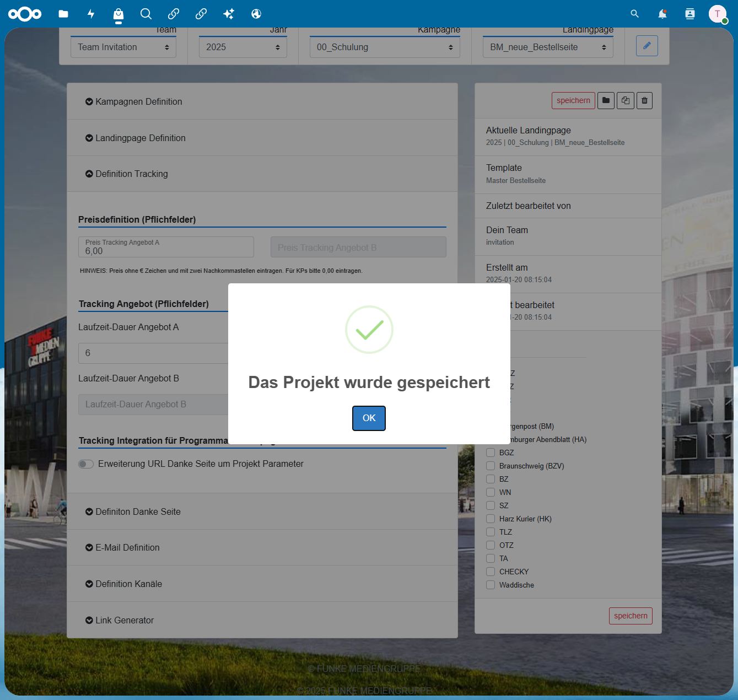
Task: Open the Nextcloud logo home
Action: point(25,14)
